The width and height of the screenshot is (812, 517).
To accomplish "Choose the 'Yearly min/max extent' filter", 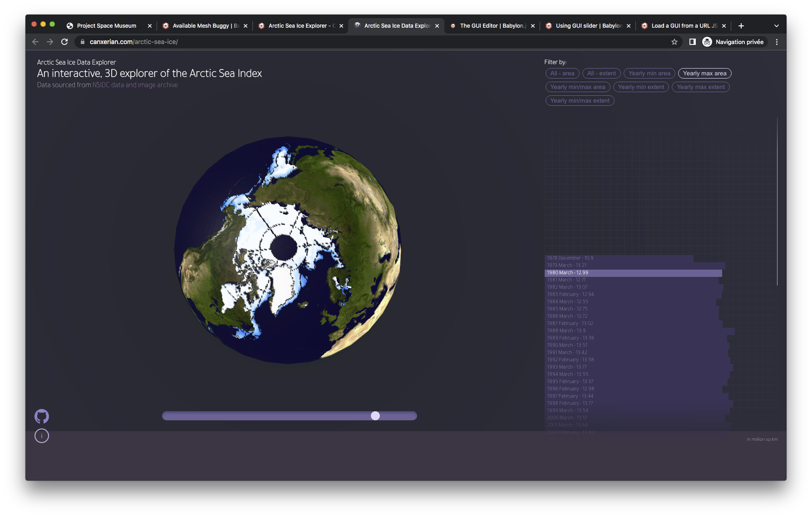I will [x=580, y=101].
